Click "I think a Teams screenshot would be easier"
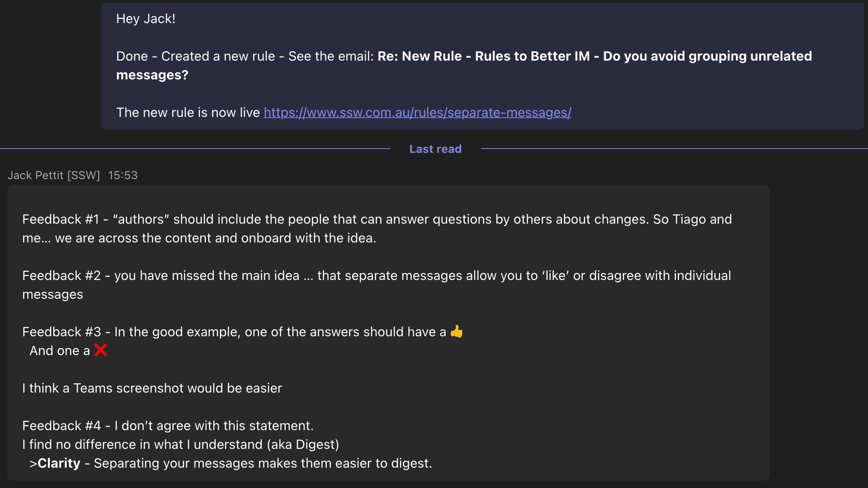 [x=152, y=388]
